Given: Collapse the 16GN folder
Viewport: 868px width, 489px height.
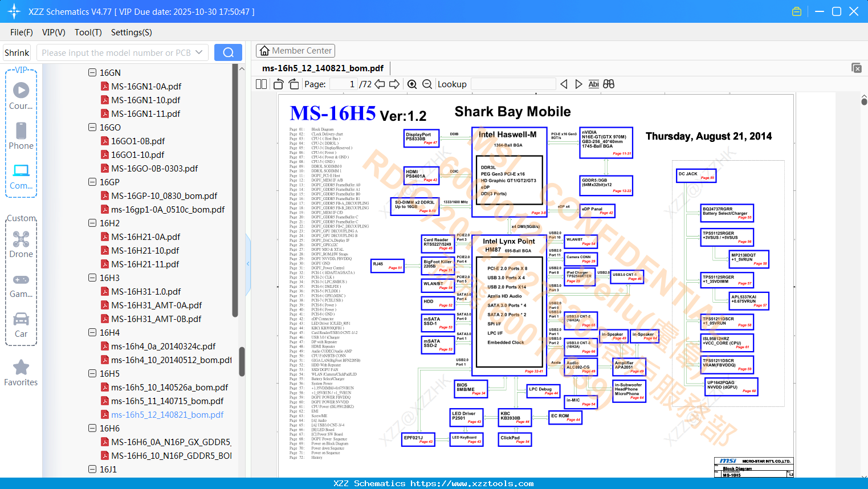Looking at the screenshot, I should [x=92, y=72].
